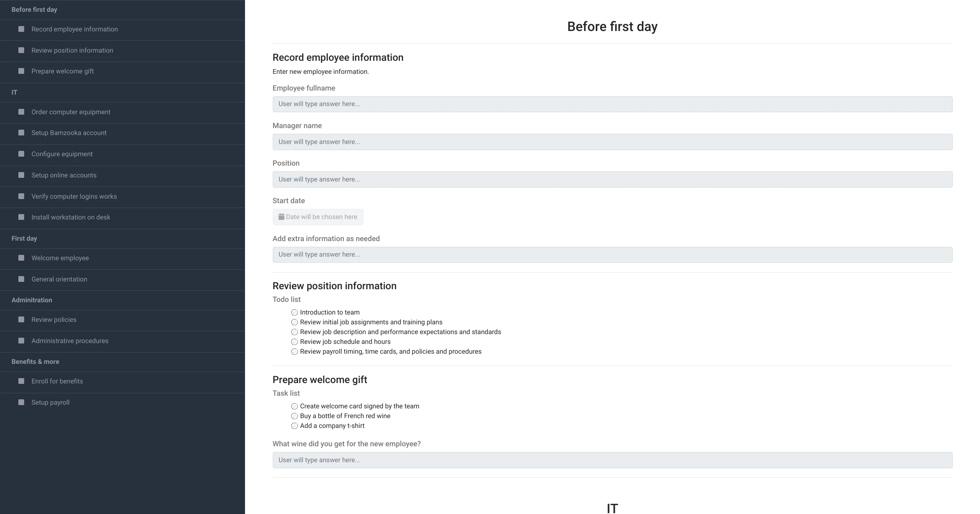Viewport: 980px width, 514px height.
Task: Mark Welcome employee checkbox in sidebar
Action: pyautogui.click(x=21, y=258)
